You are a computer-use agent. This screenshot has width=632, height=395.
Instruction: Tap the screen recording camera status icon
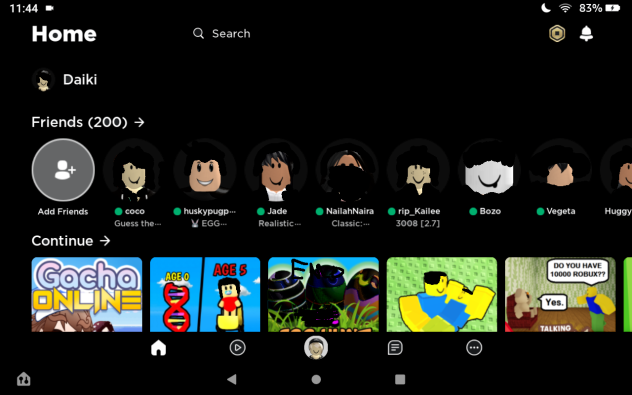[50, 8]
